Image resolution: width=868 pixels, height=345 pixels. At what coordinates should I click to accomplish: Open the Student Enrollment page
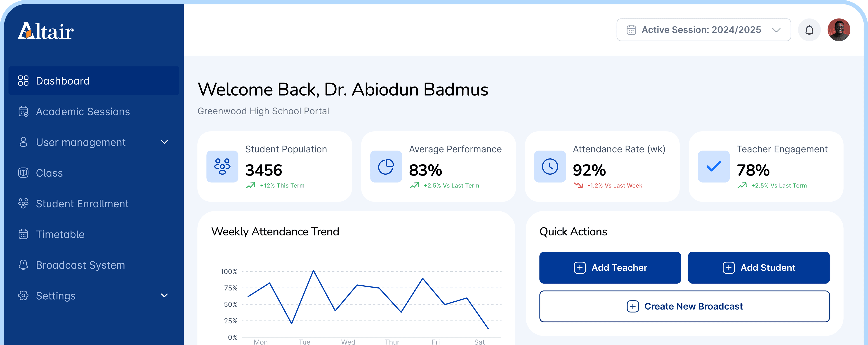pyautogui.click(x=82, y=204)
